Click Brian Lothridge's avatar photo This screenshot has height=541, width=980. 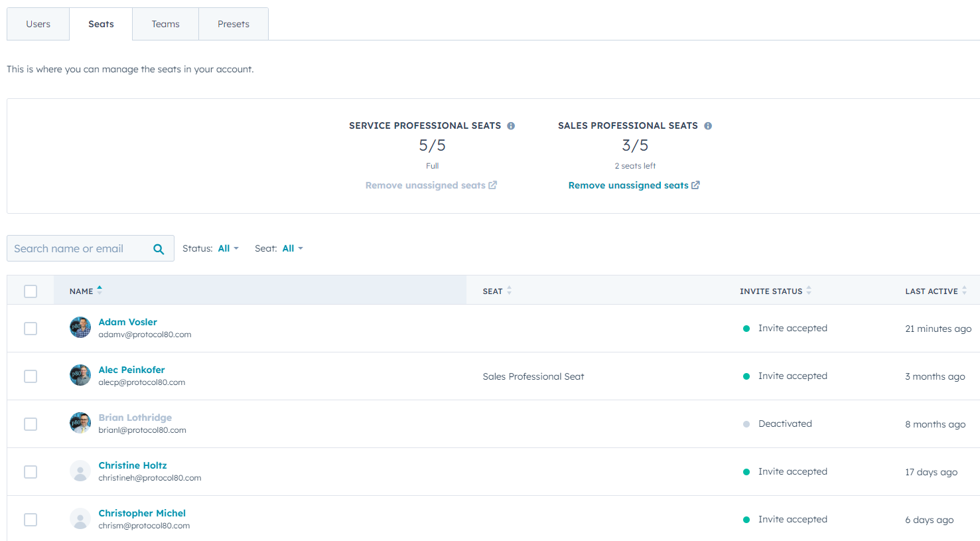pos(80,423)
